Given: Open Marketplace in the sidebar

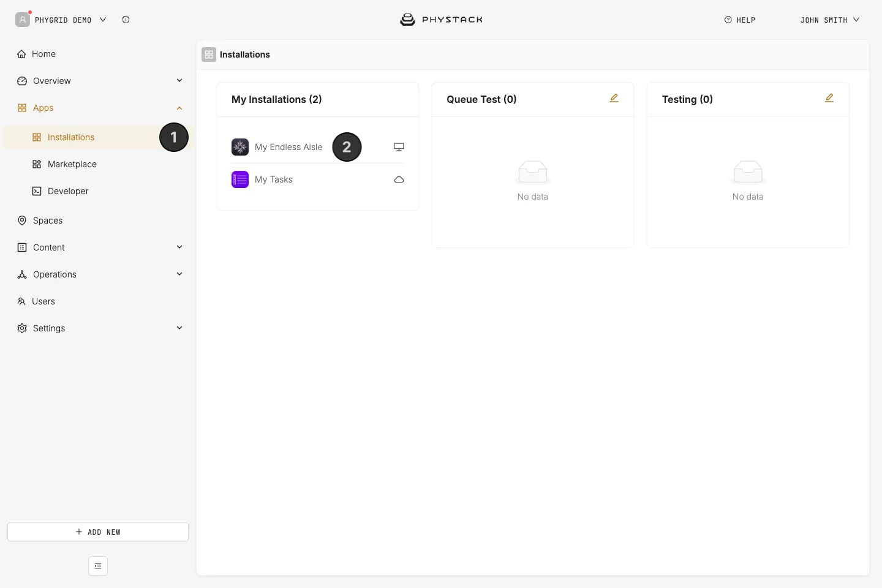Looking at the screenshot, I should [x=98, y=164].
